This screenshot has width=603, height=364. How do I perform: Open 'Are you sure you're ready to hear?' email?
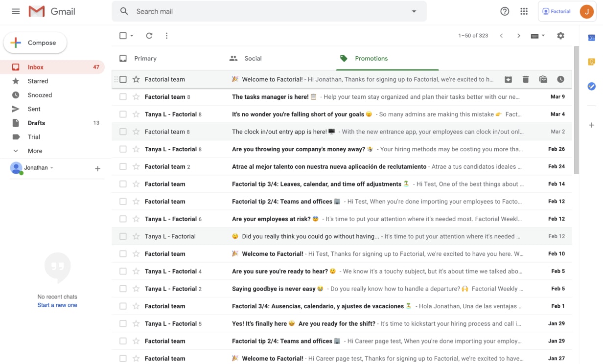point(342,272)
